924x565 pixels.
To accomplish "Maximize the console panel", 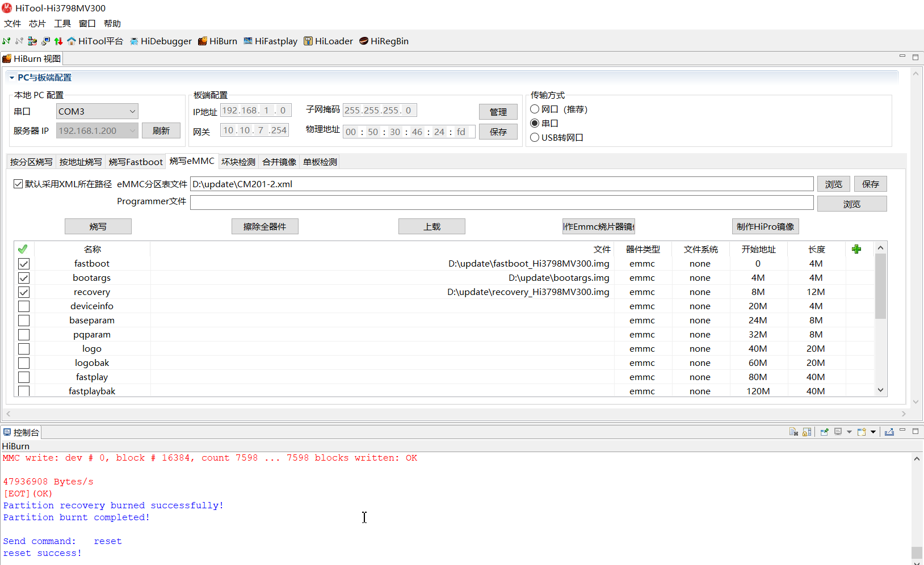I will click(915, 431).
